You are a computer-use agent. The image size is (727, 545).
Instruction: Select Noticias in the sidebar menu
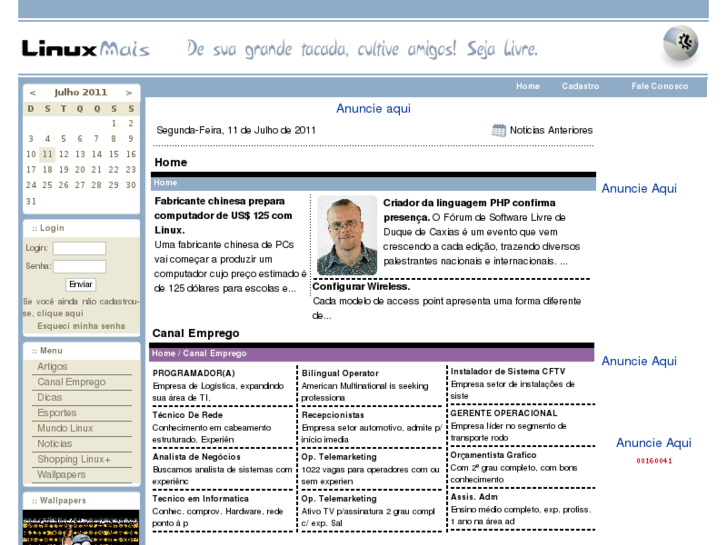coord(55,443)
